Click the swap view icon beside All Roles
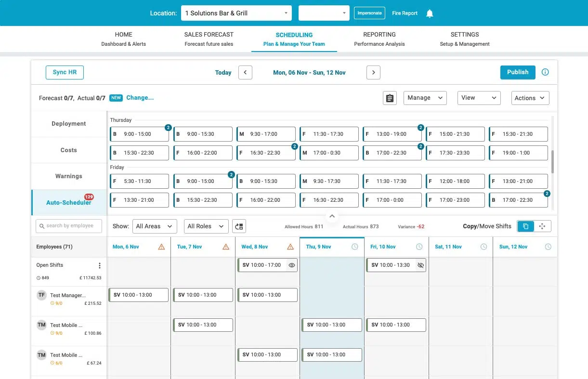The image size is (588, 379). 239,226
